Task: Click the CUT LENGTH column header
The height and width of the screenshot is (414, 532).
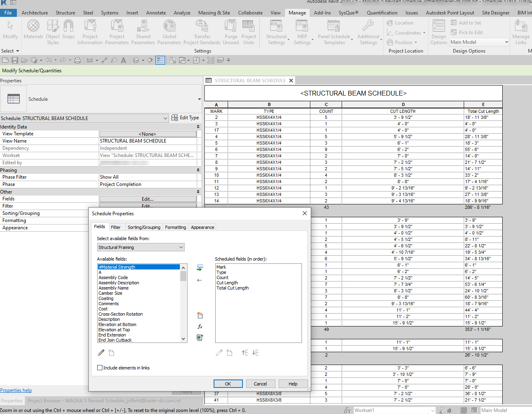Action: click(x=403, y=111)
